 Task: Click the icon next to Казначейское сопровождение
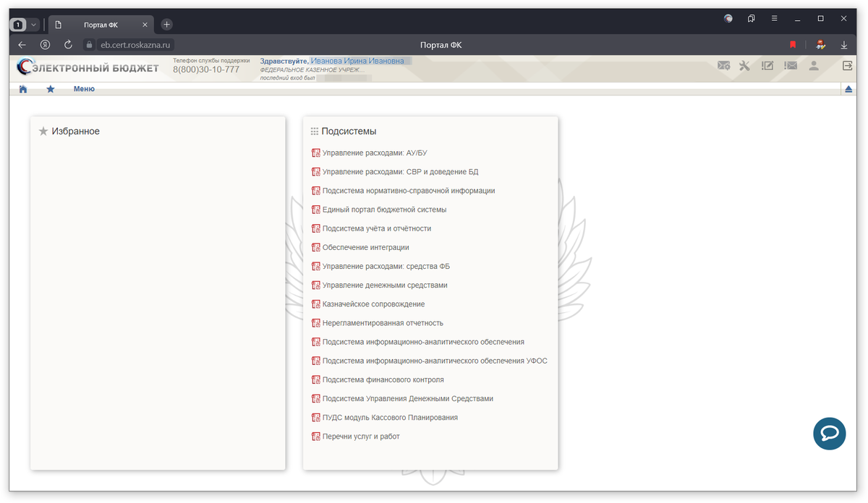point(315,304)
